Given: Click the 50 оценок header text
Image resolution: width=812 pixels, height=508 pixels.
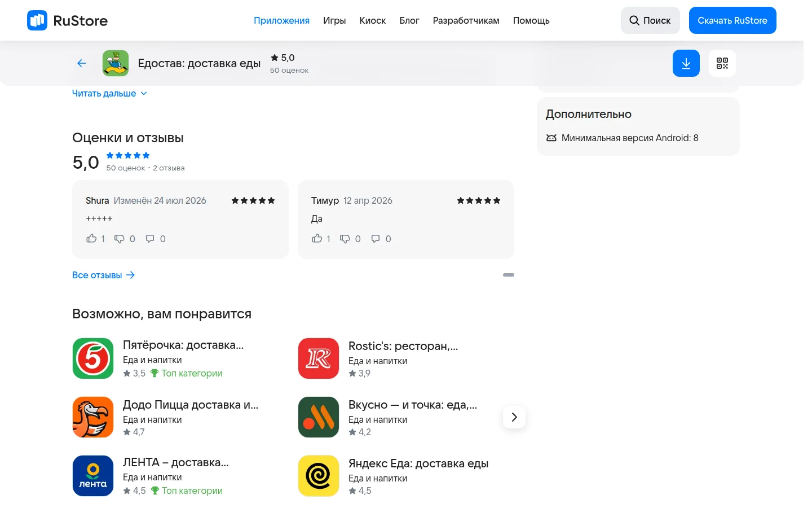Looking at the screenshot, I should (x=289, y=71).
